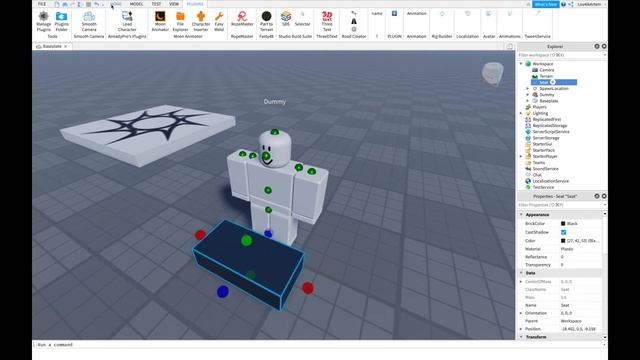The image size is (640, 360).
Task: Select Terrain in the Explorer
Action: (546, 76)
